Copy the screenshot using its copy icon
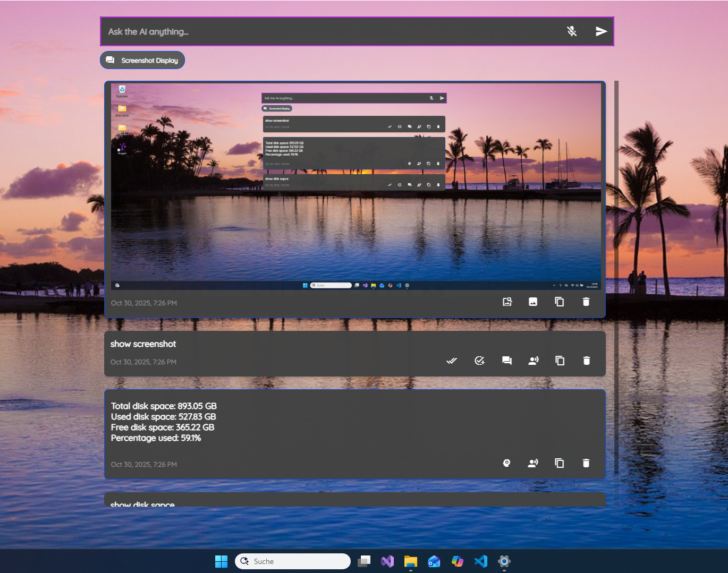 (560, 302)
